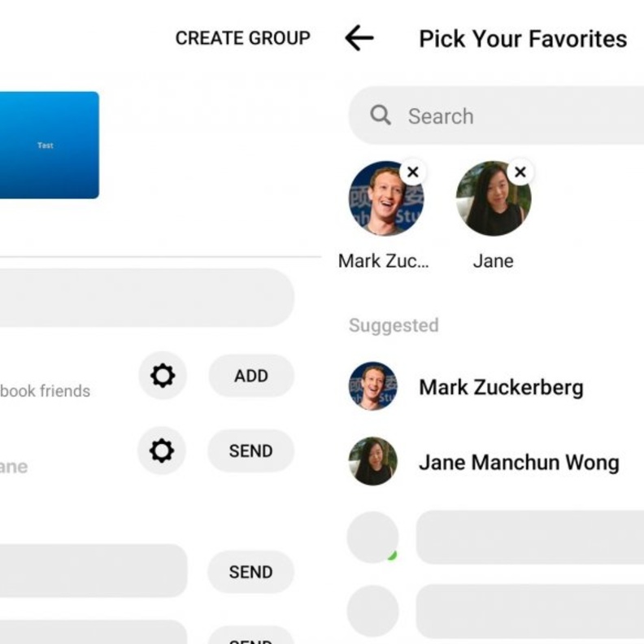The image size is (644, 644).
Task: Open settings gear beside first SEND button
Action: point(162,450)
